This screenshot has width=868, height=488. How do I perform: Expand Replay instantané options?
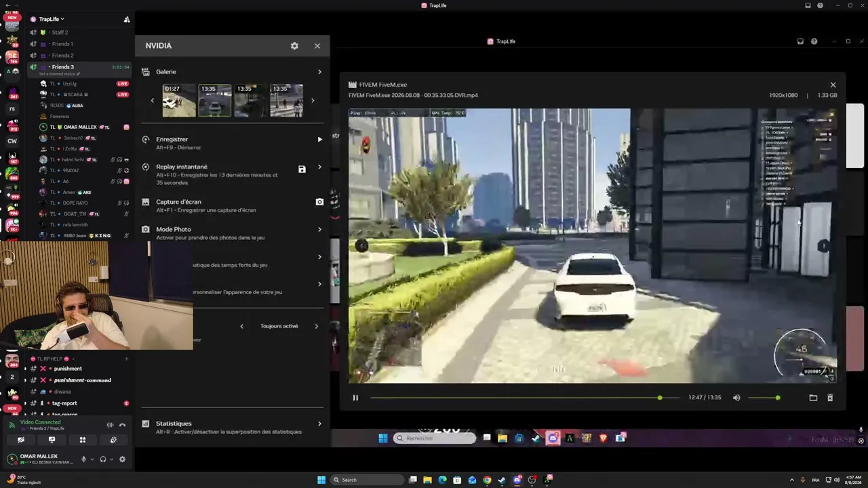[319, 167]
